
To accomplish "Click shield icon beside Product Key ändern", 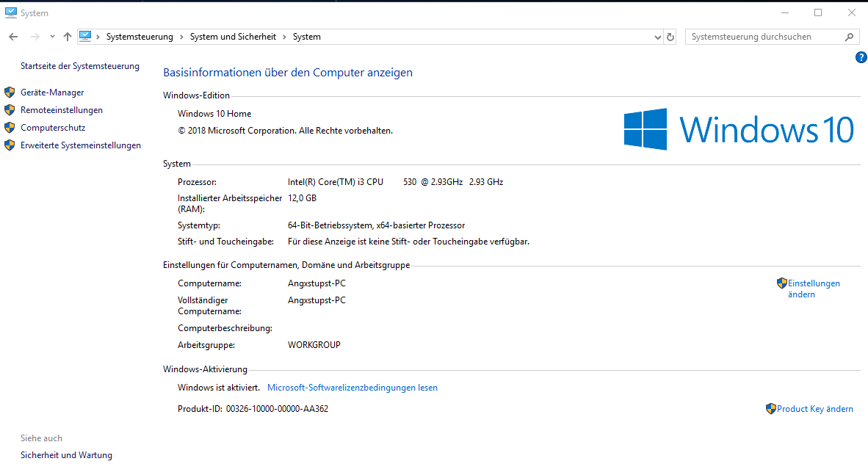I will [x=770, y=409].
